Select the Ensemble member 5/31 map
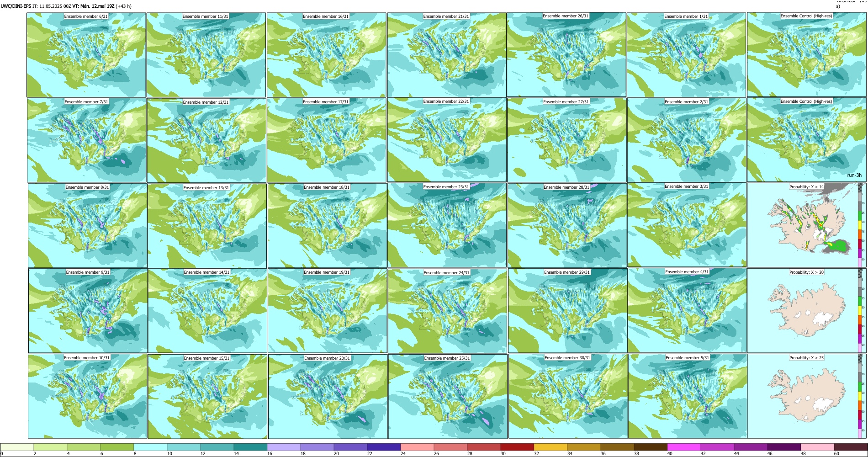This screenshot has width=868, height=457. click(x=688, y=396)
